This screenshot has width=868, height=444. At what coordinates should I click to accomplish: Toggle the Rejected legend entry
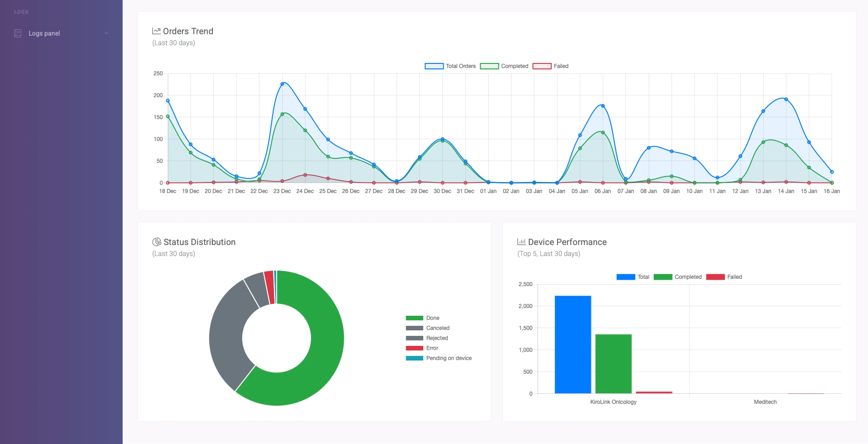(427, 338)
